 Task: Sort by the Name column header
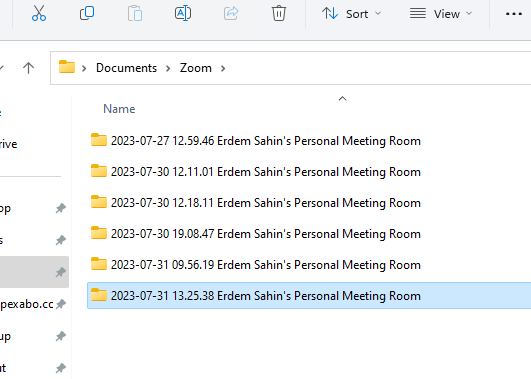coord(119,109)
